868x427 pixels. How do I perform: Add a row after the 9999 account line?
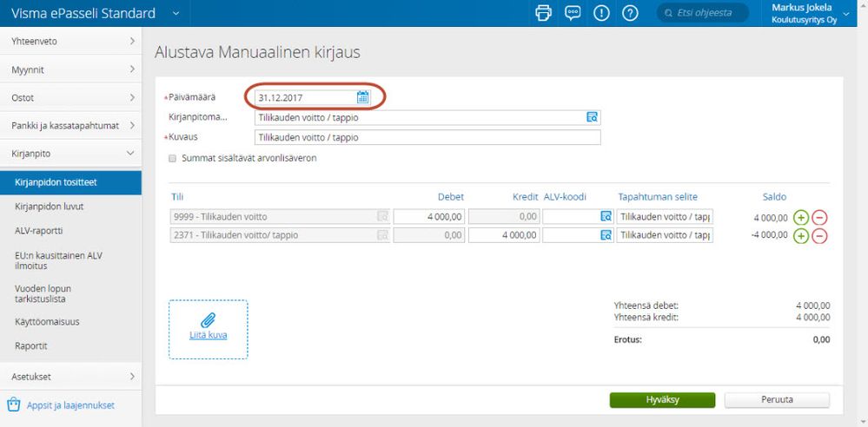pyautogui.click(x=800, y=217)
